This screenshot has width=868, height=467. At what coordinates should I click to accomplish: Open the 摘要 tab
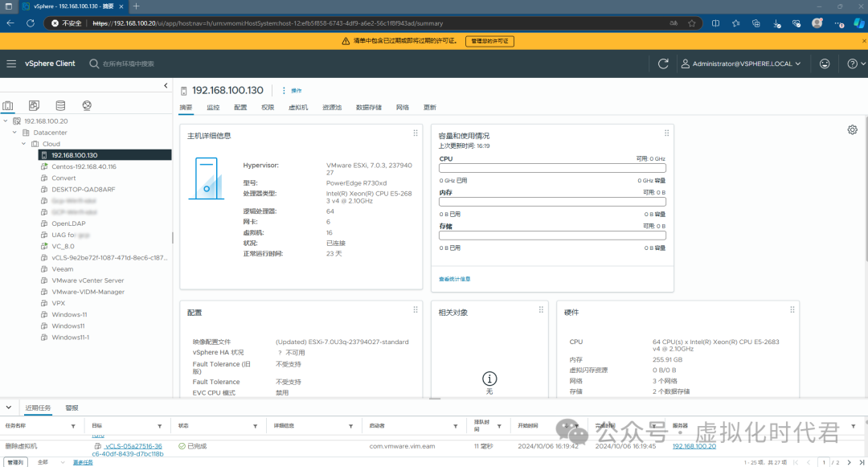click(x=186, y=108)
